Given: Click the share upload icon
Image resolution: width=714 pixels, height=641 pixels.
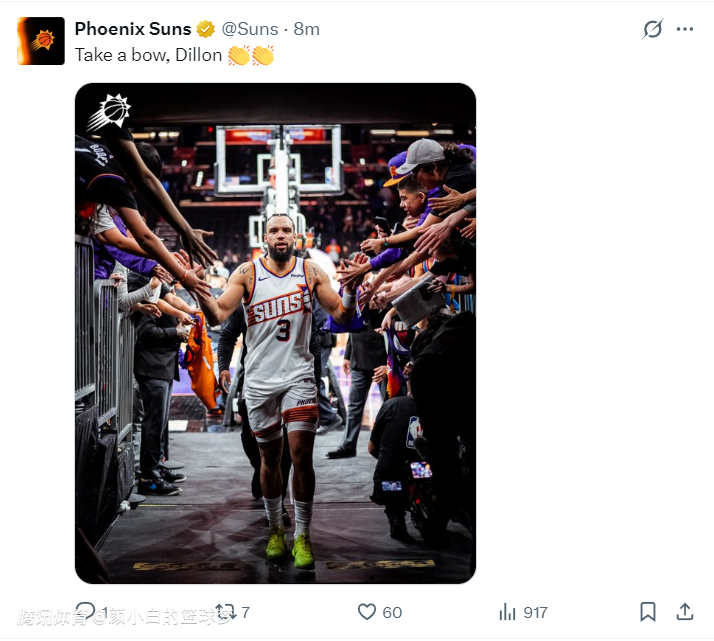Looking at the screenshot, I should [685, 612].
